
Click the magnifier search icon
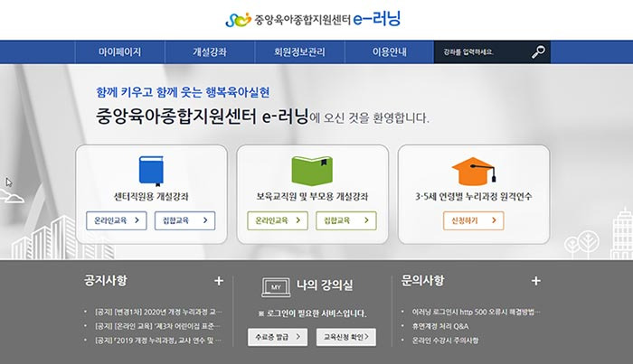pyautogui.click(x=538, y=52)
